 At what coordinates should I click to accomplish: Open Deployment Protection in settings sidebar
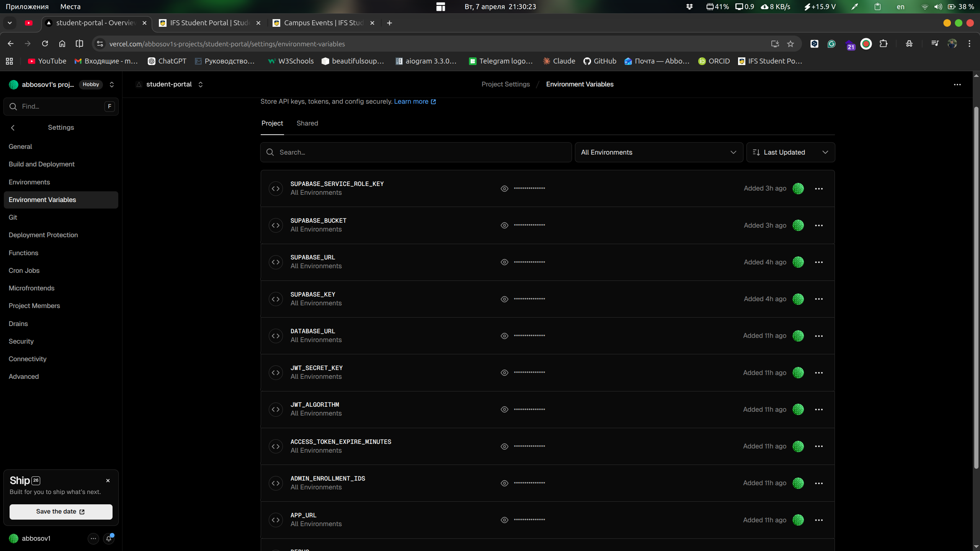pyautogui.click(x=43, y=235)
